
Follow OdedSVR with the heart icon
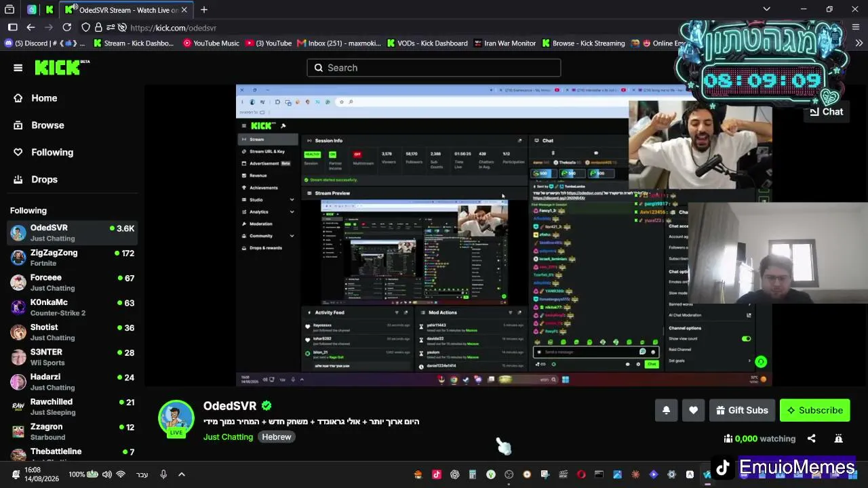click(x=693, y=410)
